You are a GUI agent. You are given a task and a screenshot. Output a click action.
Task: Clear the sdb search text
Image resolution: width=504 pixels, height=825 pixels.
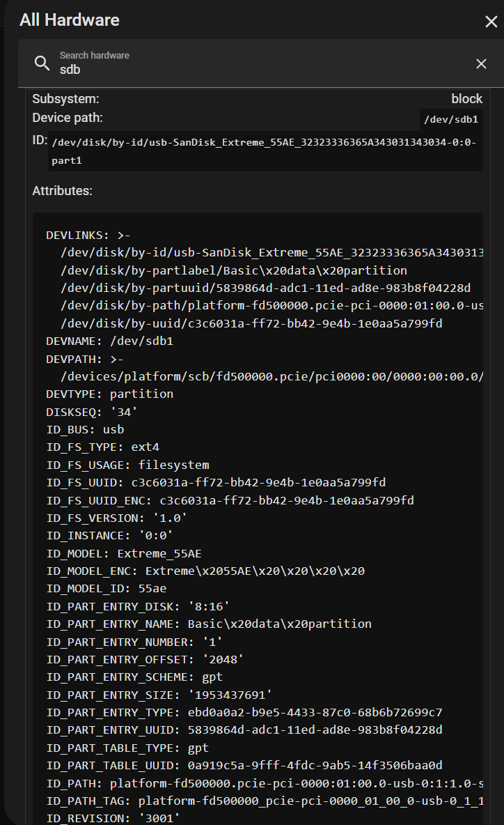coord(481,63)
